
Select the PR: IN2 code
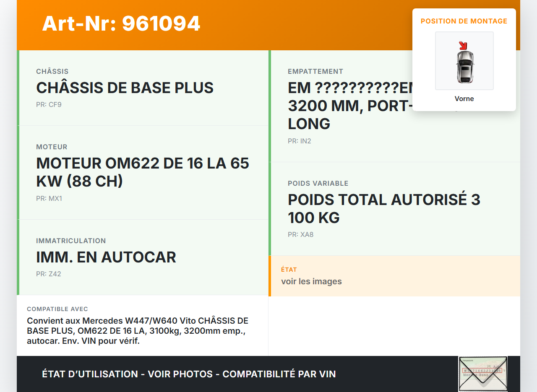300,141
